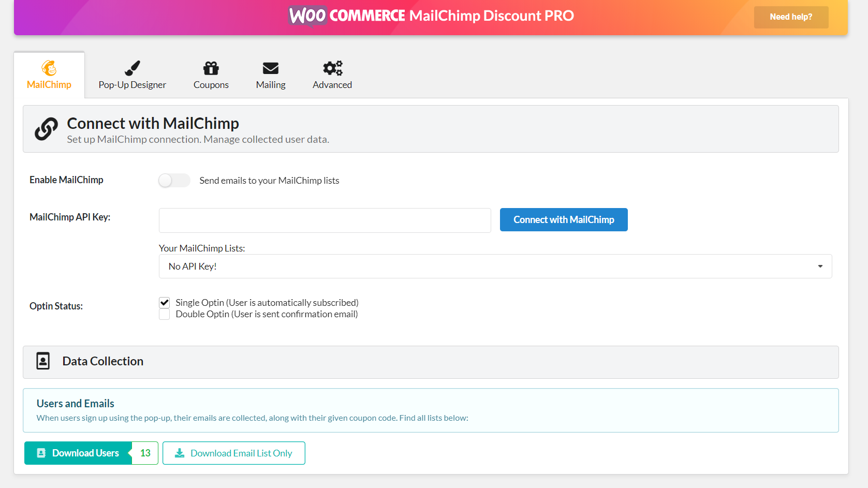Click the Data Collection contact book icon

(x=43, y=361)
